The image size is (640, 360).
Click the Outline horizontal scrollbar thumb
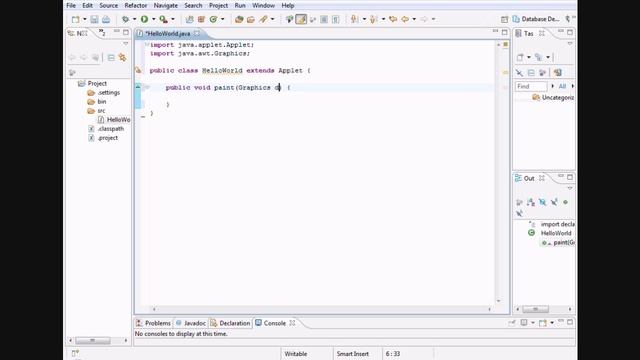[x=536, y=309]
